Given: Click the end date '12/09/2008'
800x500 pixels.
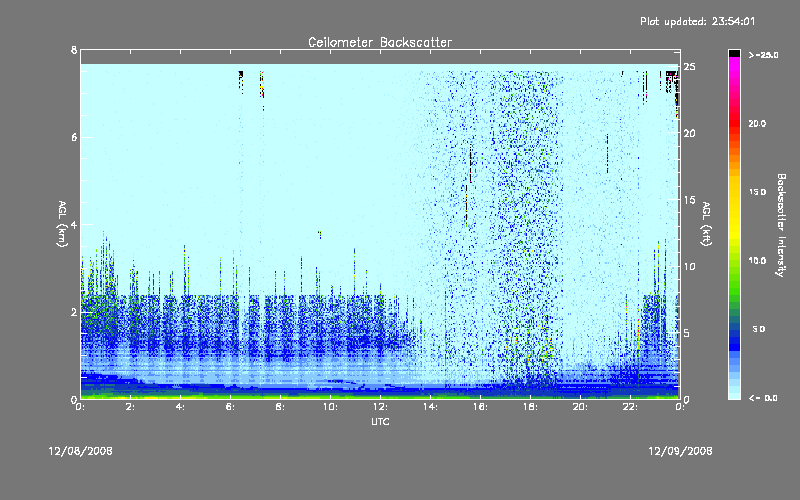Looking at the screenshot, I should tap(680, 451).
